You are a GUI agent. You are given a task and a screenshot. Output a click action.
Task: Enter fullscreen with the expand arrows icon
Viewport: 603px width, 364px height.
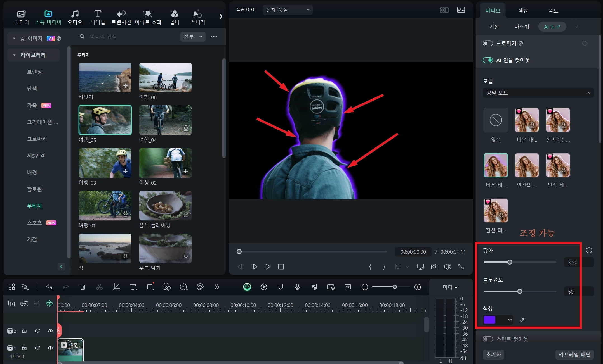(x=461, y=267)
